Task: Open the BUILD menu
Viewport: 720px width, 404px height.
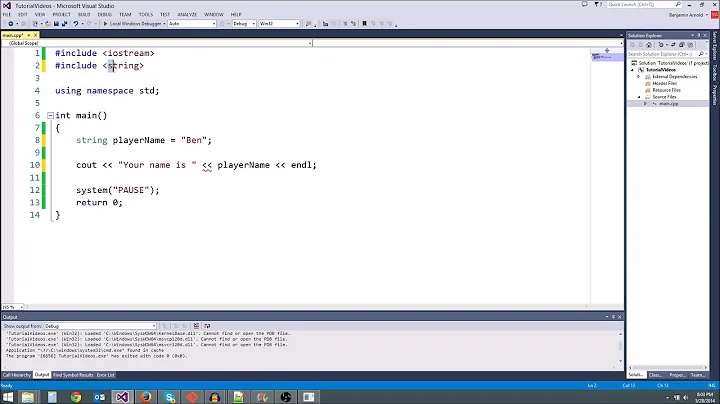Action: [84, 15]
